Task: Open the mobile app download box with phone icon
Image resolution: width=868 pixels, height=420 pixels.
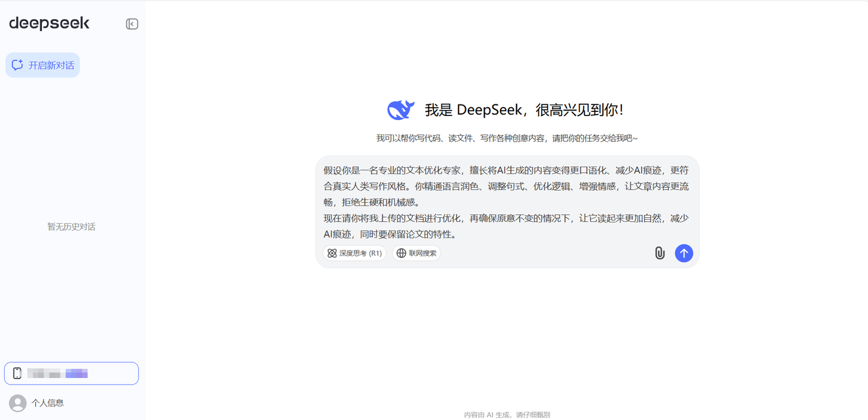Action: (71, 373)
